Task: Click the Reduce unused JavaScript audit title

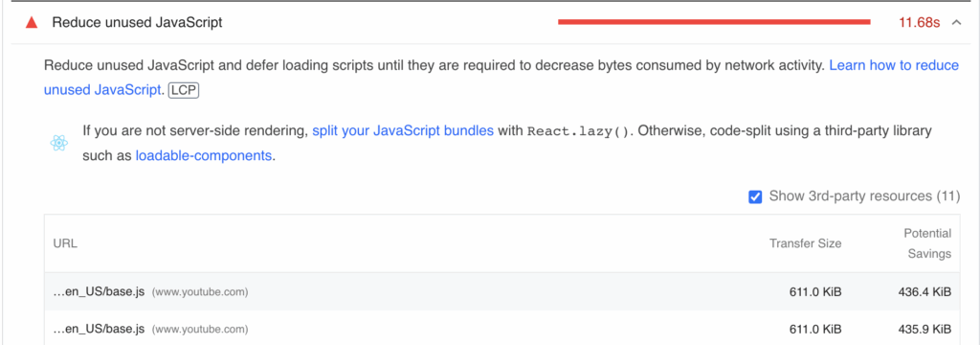Action: tap(137, 23)
